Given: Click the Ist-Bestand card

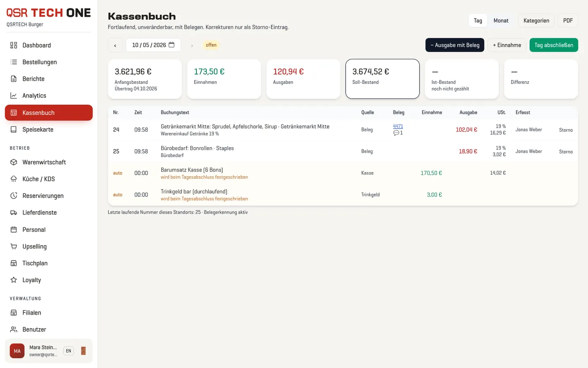Looking at the screenshot, I should [x=462, y=79].
